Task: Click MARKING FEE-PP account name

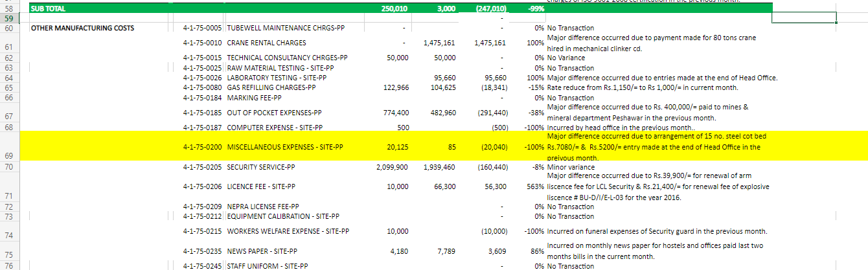Action: 254,98
